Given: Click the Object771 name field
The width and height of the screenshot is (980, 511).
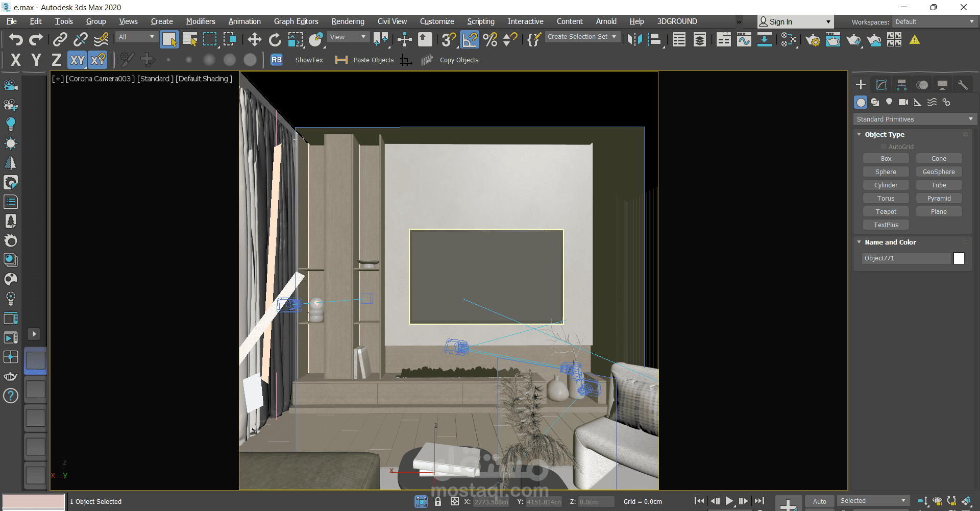Looking at the screenshot, I should point(907,258).
